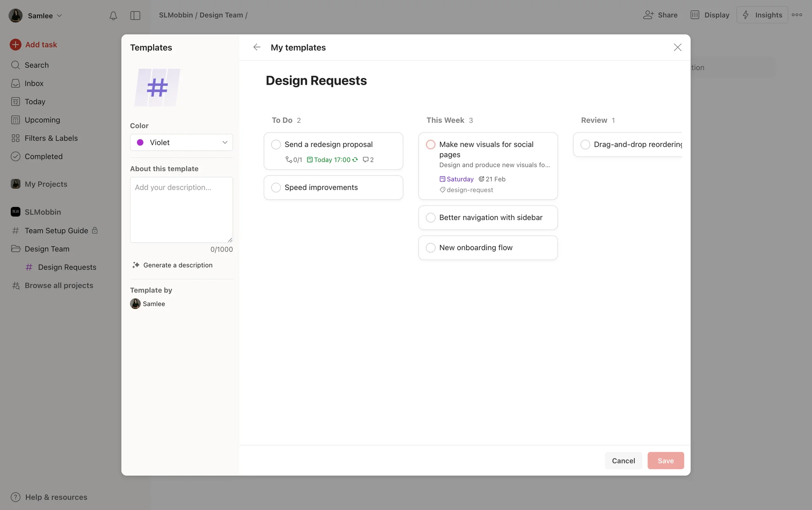Click the Add your description text field
The width and height of the screenshot is (812, 510).
[x=181, y=210]
